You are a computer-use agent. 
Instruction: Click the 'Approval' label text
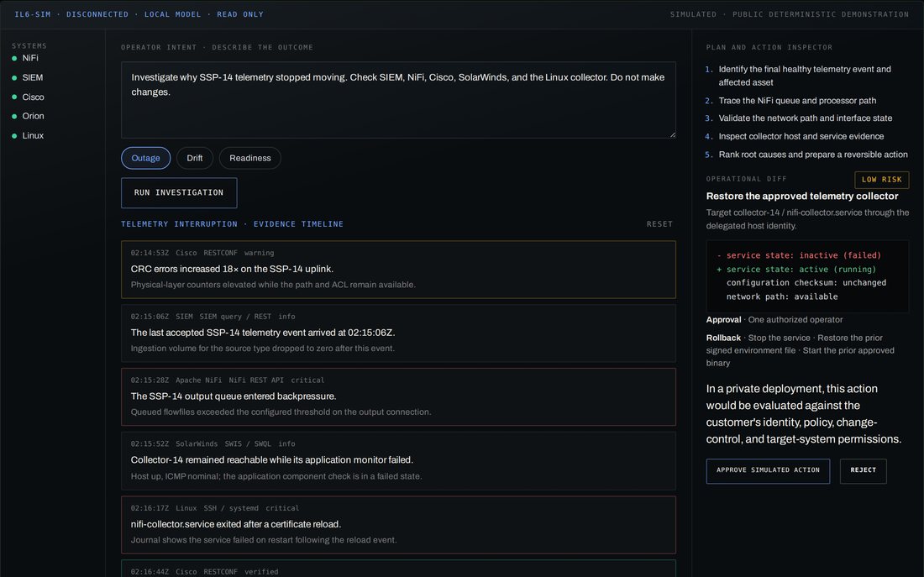click(x=723, y=320)
